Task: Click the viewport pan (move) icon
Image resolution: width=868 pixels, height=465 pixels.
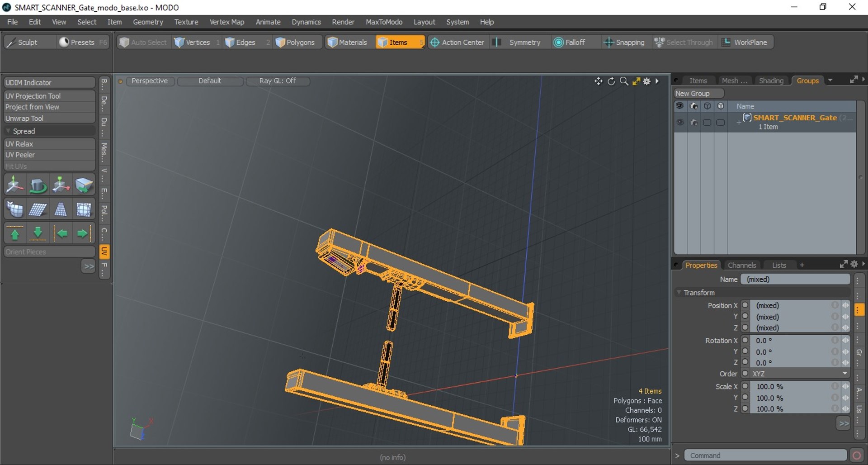Action: 598,81
